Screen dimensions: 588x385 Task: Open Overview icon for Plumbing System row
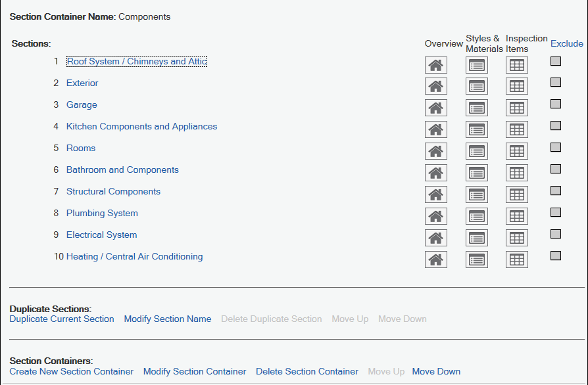[x=435, y=217]
